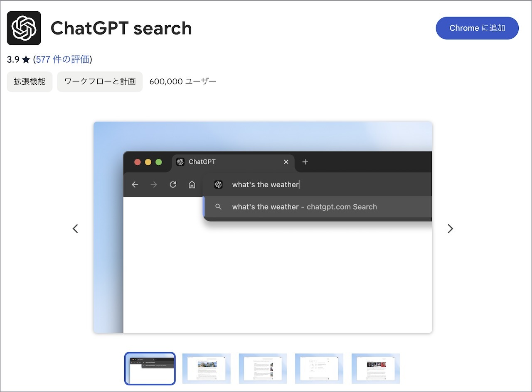This screenshot has height=392, width=532.
Task: Click the ChatGPT search title heading
Action: click(121, 28)
